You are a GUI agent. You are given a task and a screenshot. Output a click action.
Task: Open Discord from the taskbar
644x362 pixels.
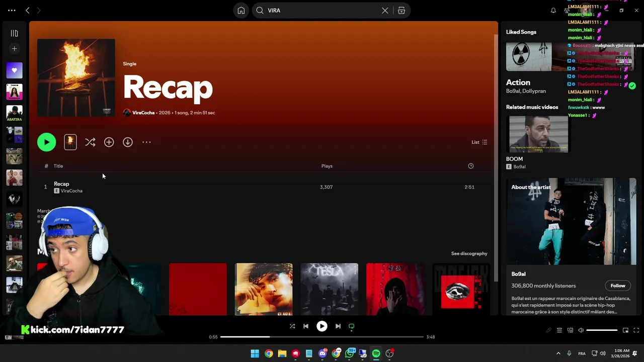coord(323,353)
